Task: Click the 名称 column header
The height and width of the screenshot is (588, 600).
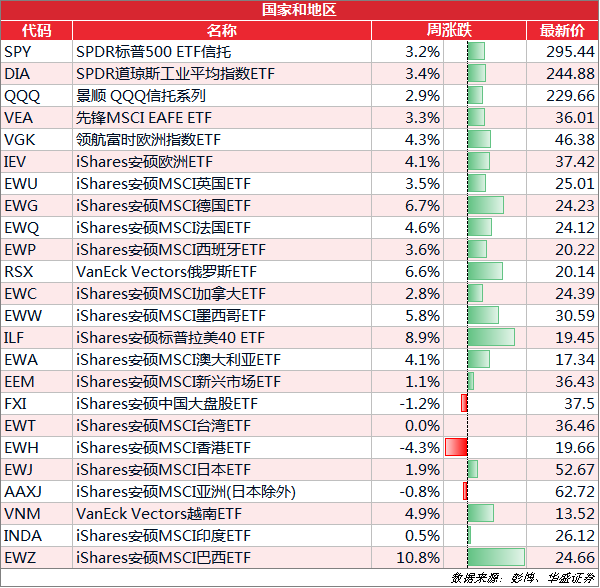Action: click(x=222, y=30)
